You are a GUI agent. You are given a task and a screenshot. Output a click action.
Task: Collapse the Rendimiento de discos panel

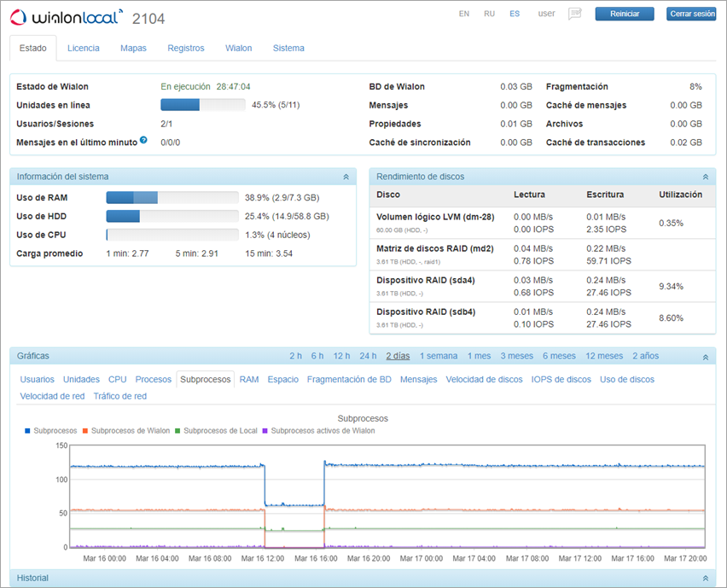click(705, 177)
